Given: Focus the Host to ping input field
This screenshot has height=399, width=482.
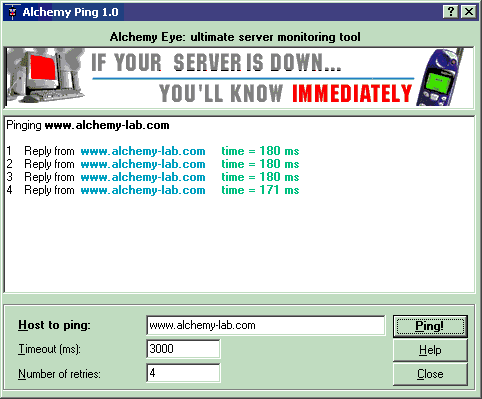Looking at the screenshot, I should click(265, 325).
